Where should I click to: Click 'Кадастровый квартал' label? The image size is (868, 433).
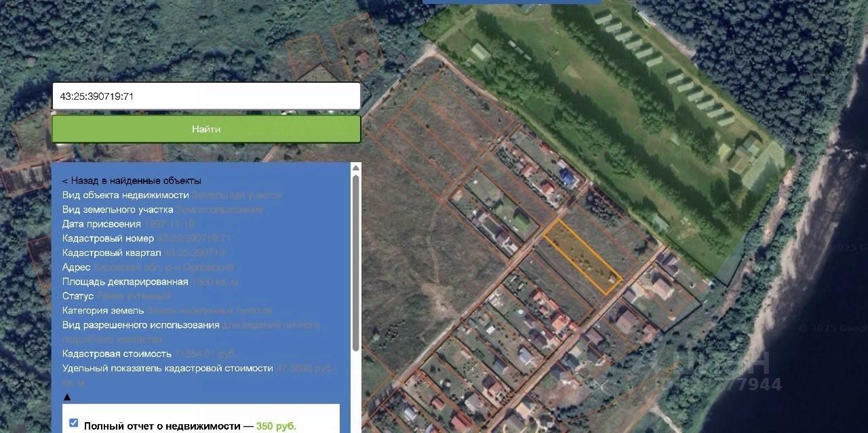coord(112,252)
